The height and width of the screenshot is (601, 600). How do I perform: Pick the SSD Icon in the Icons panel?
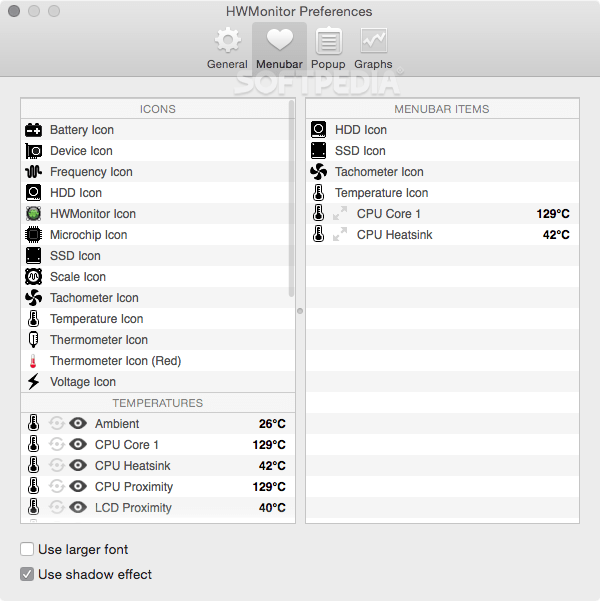click(33, 256)
